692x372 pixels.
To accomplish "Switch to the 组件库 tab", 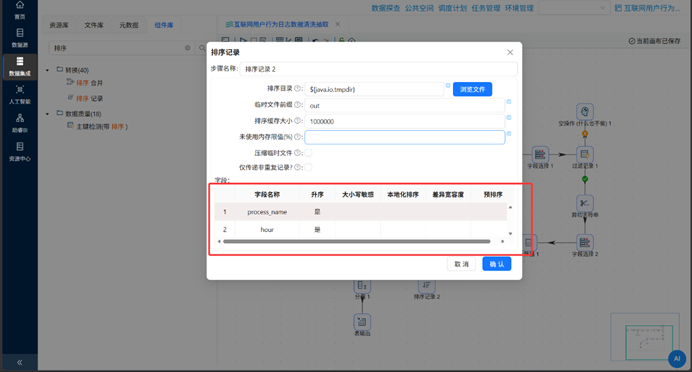I will point(163,25).
